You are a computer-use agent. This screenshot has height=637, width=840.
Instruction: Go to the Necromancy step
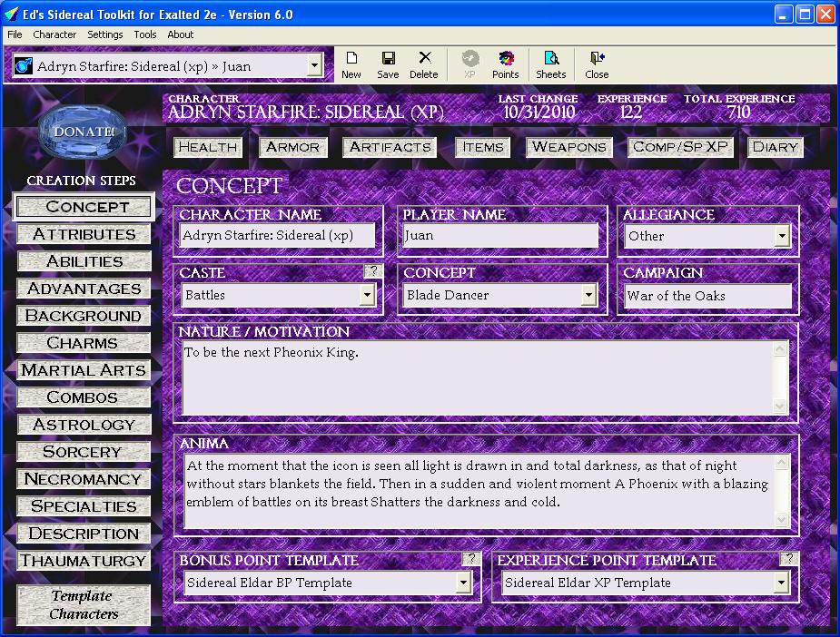(84, 479)
